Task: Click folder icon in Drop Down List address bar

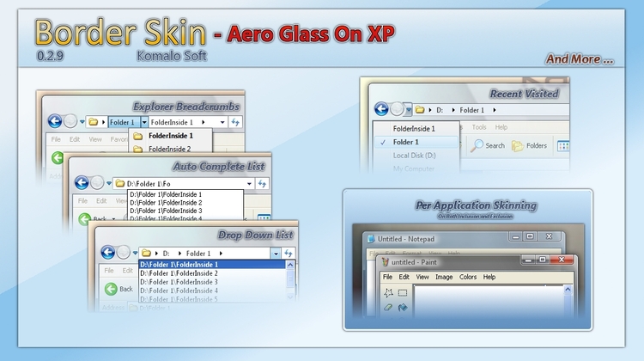Action: tap(146, 254)
